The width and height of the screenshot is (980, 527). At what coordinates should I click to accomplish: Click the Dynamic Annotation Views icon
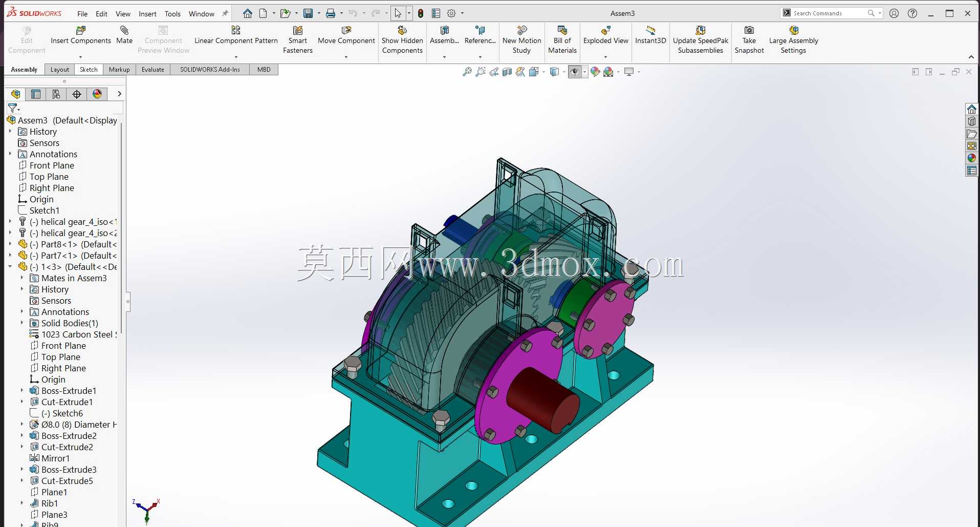520,72
